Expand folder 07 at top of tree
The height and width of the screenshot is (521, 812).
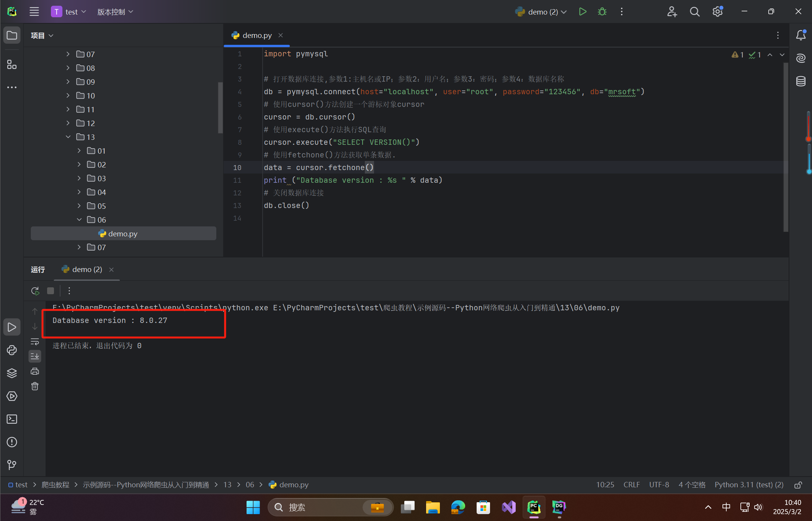tap(68, 54)
